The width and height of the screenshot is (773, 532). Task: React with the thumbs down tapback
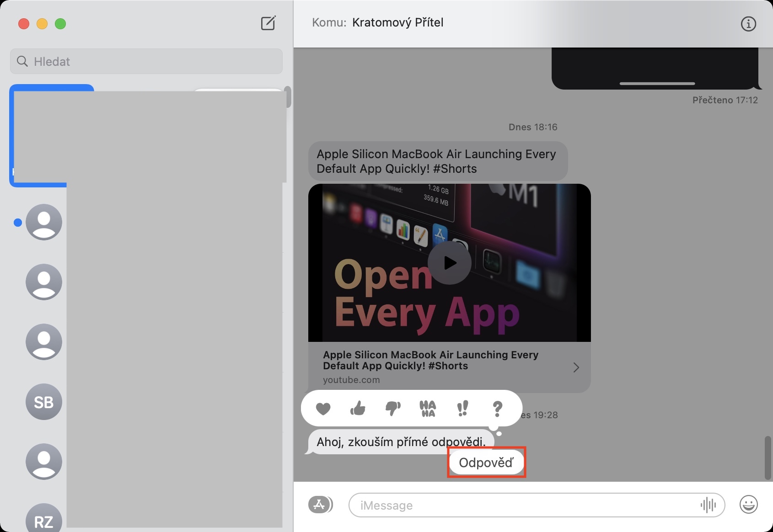393,409
